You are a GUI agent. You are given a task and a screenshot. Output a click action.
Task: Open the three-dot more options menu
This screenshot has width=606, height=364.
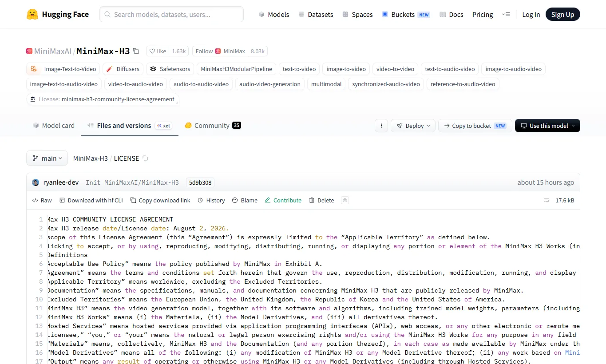click(381, 126)
